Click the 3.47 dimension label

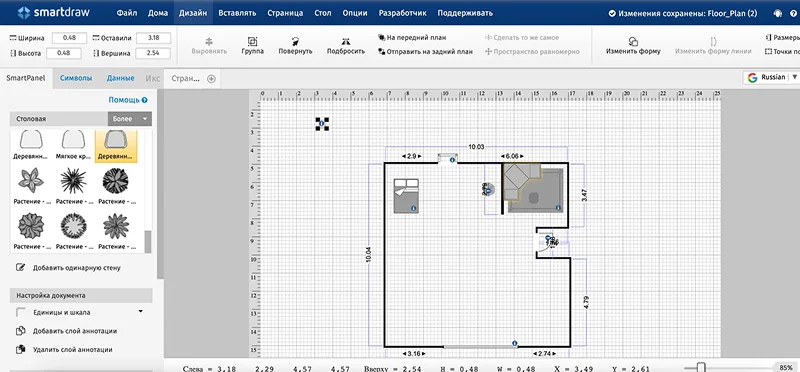coord(584,195)
